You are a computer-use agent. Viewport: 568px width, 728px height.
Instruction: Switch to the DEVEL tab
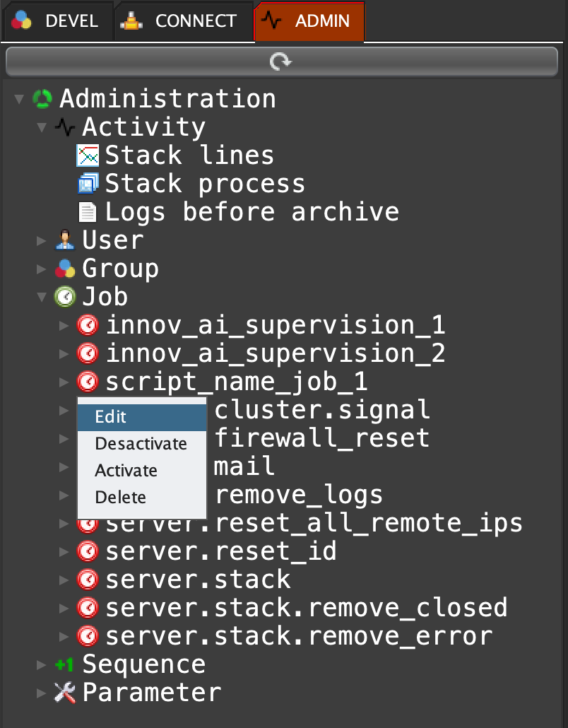point(58,21)
